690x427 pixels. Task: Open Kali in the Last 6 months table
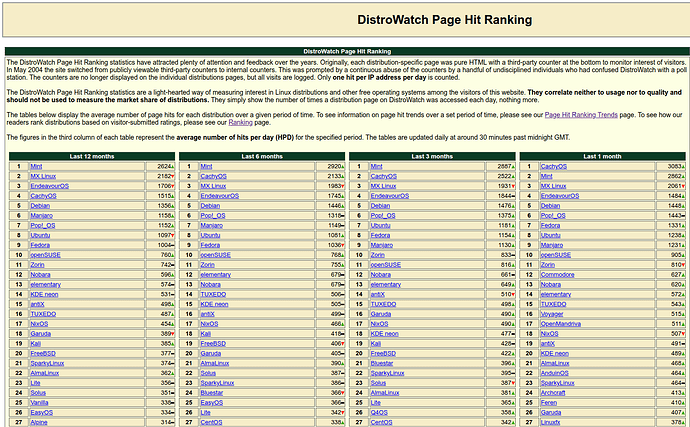pos(206,334)
